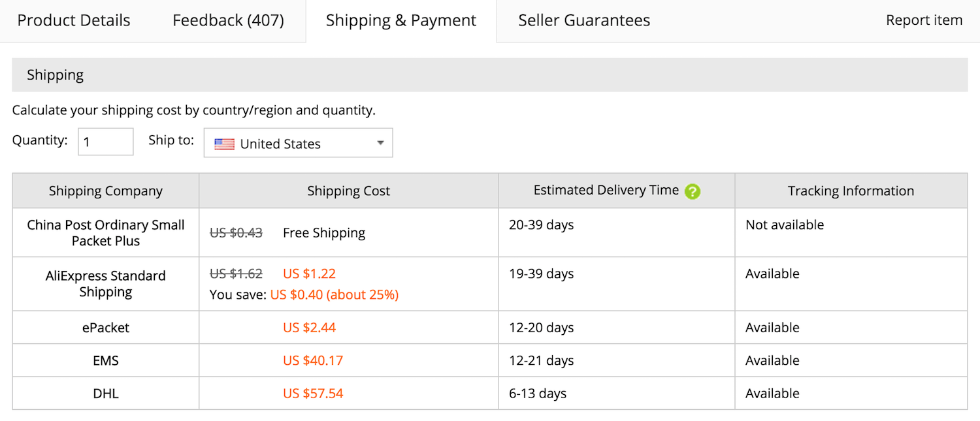Select the Shipping & Payment tab
The image size is (980, 421).
(401, 20)
